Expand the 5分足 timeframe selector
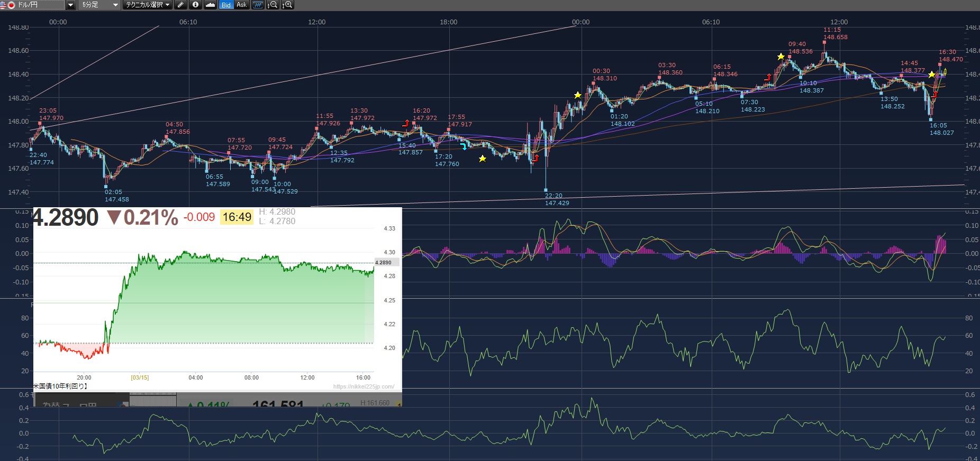The height and width of the screenshot is (461, 980). (99, 5)
